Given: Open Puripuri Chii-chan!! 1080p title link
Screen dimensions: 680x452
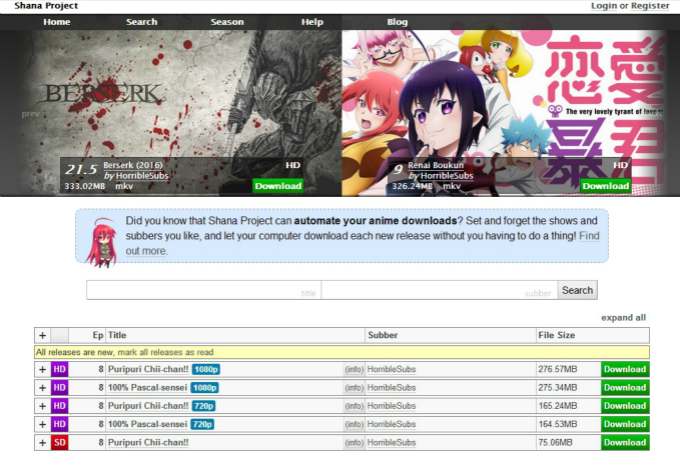Looking at the screenshot, I should pos(148,369).
